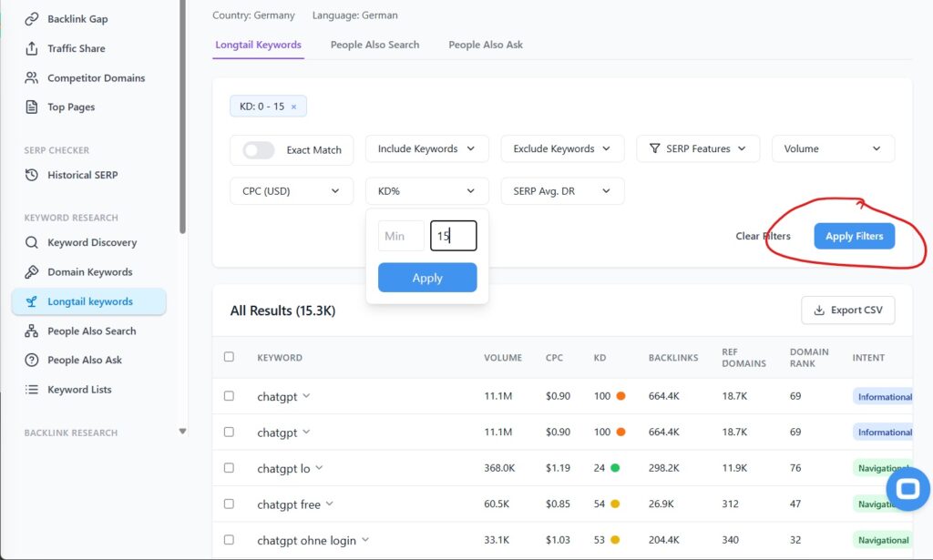The image size is (933, 560).
Task: Open Top Pages document icon
Action: tap(32, 107)
